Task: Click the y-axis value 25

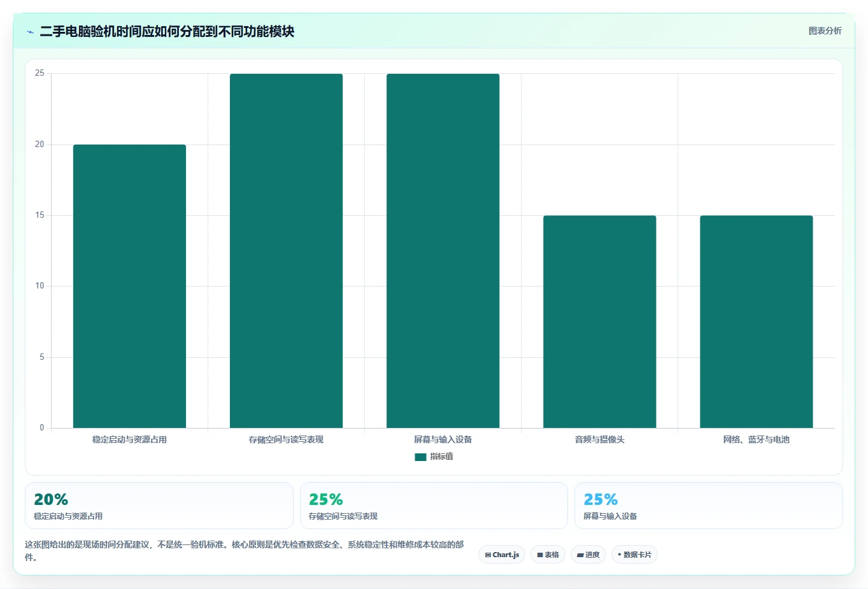Action: coord(39,73)
